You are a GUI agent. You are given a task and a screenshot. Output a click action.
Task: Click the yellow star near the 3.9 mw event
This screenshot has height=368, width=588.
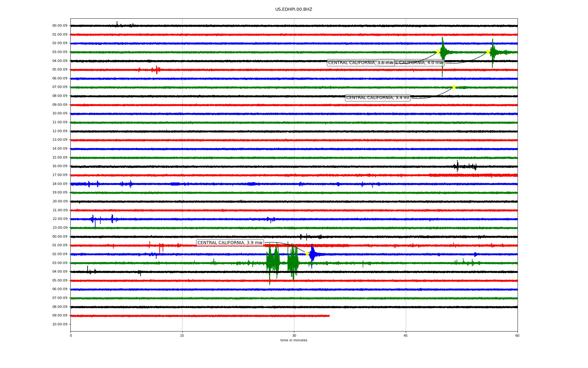coord(307,254)
